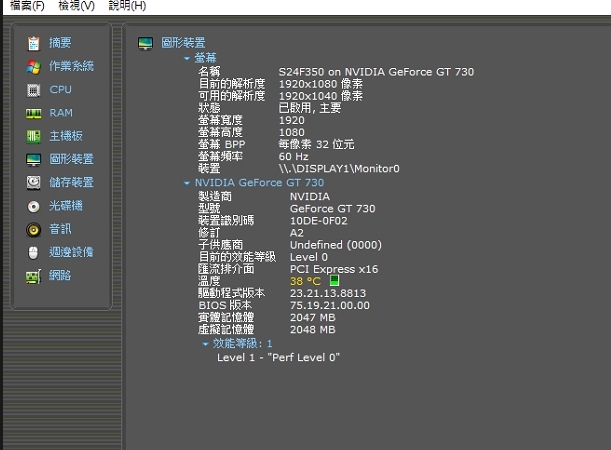Click the NVIDIA GeForce GT 730 section title
This screenshot has width=611, height=450.
(x=259, y=183)
